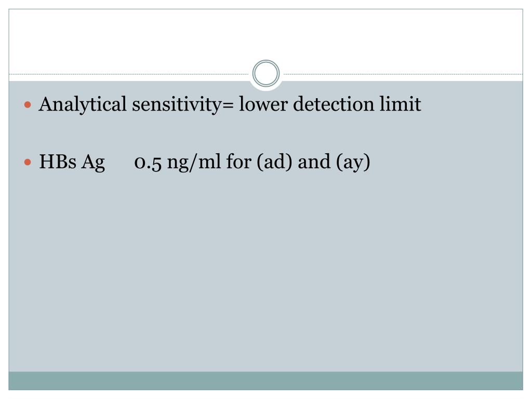Click the dashed line left of the circle

[129, 74]
